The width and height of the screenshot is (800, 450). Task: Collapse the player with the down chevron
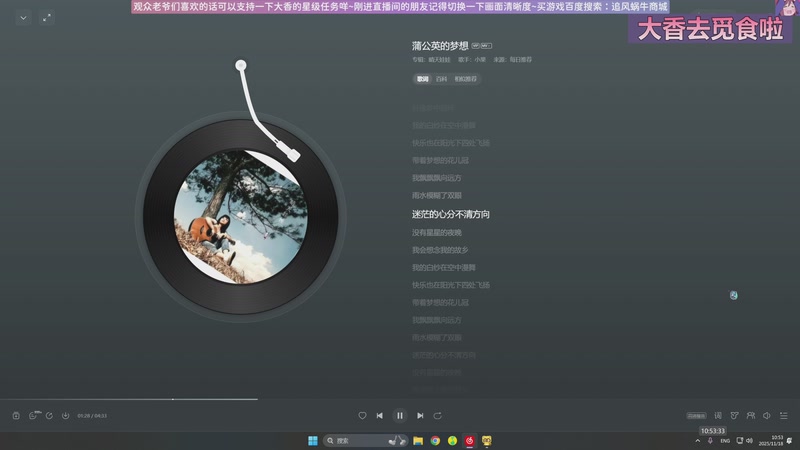click(x=23, y=18)
